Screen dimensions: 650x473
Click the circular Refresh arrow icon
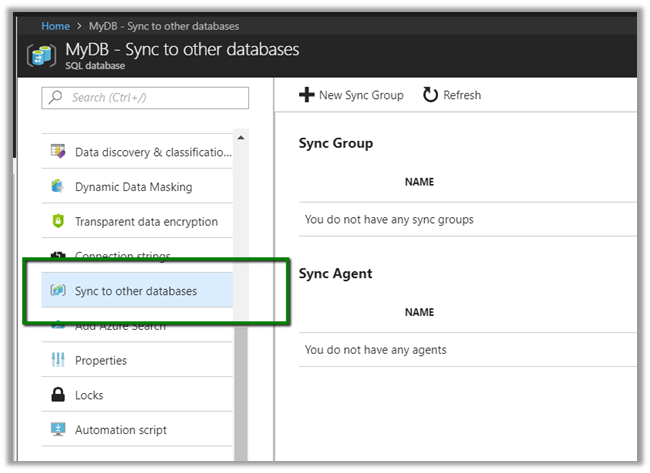pos(430,95)
